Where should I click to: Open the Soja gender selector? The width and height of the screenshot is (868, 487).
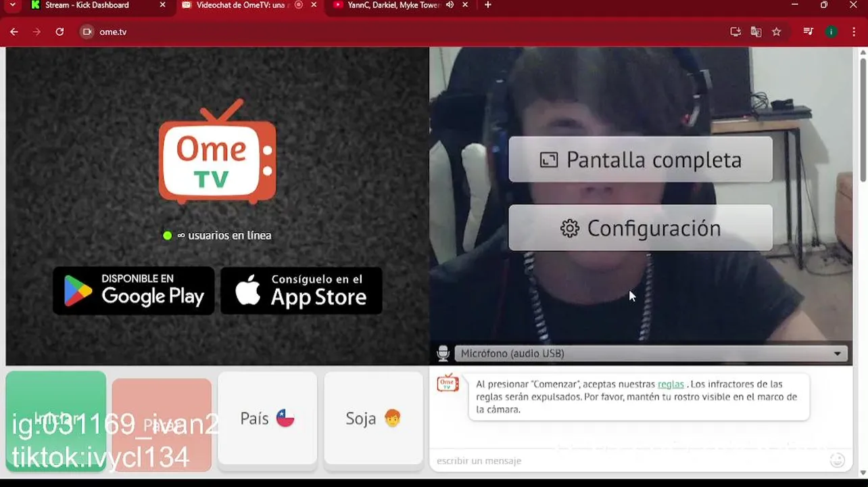click(374, 419)
